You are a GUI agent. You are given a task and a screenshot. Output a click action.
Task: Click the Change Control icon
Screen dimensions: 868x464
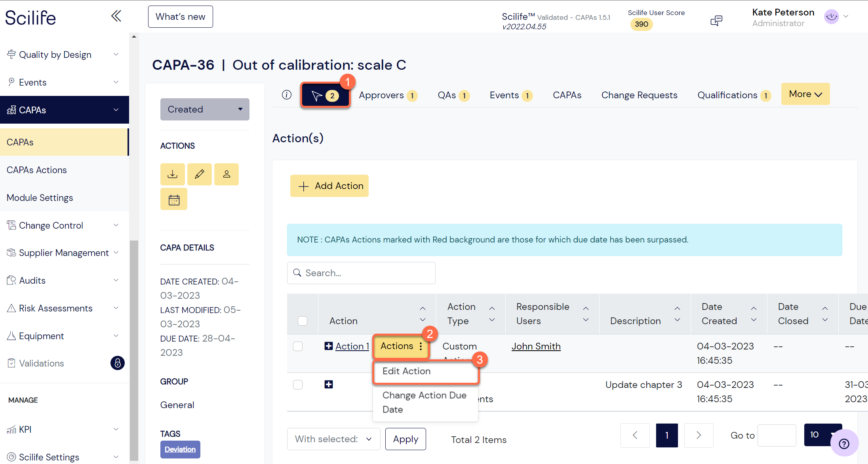click(x=11, y=225)
